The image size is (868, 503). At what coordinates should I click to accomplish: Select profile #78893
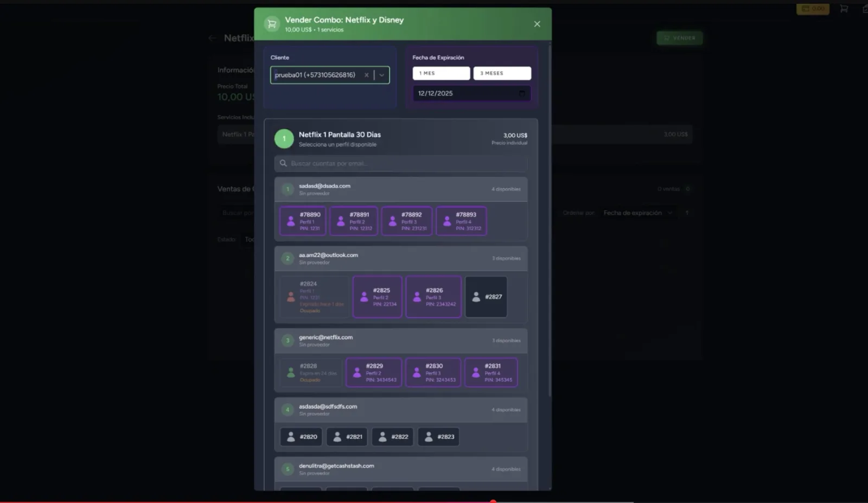461,221
